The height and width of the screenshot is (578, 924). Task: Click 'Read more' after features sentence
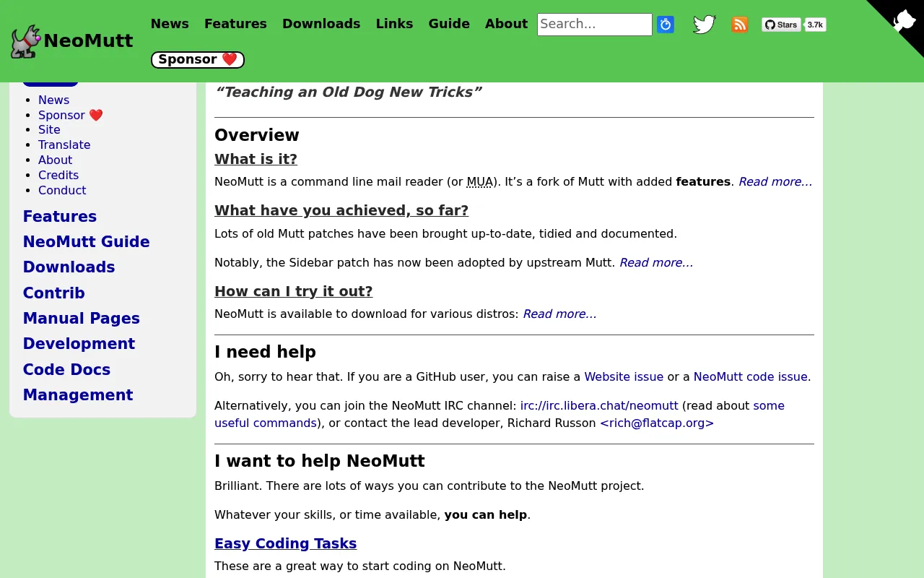(775, 182)
